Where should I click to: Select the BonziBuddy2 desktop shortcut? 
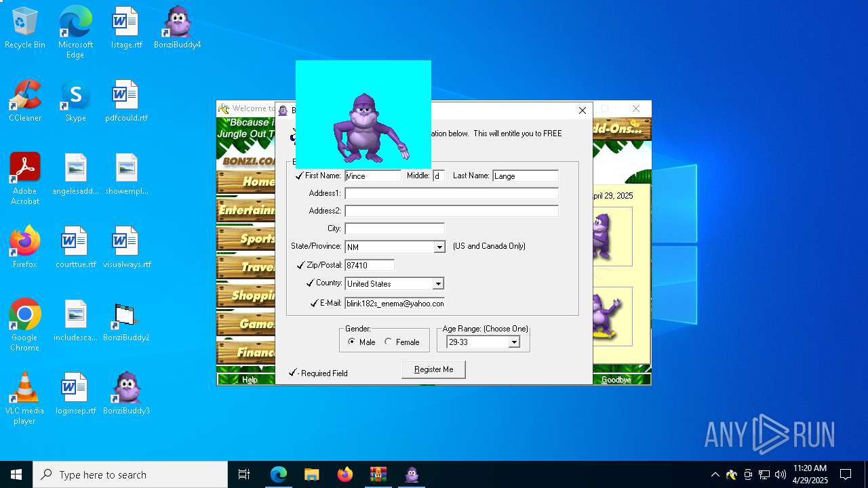pyautogui.click(x=126, y=321)
